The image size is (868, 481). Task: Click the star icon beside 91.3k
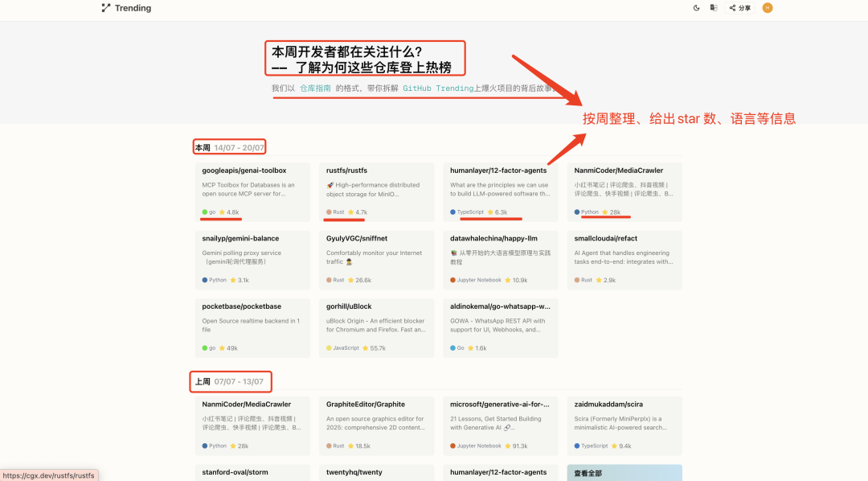click(508, 446)
